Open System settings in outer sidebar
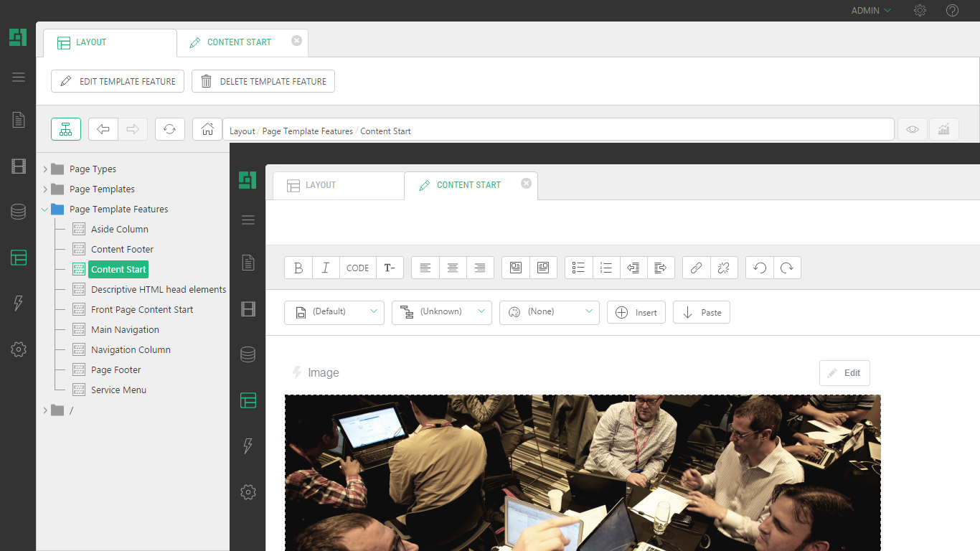 [x=19, y=349]
